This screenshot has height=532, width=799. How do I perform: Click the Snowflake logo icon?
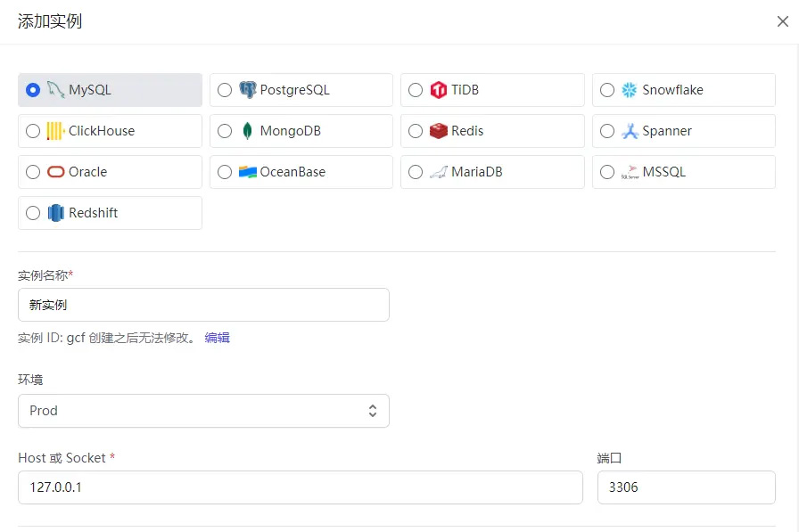tap(630, 90)
